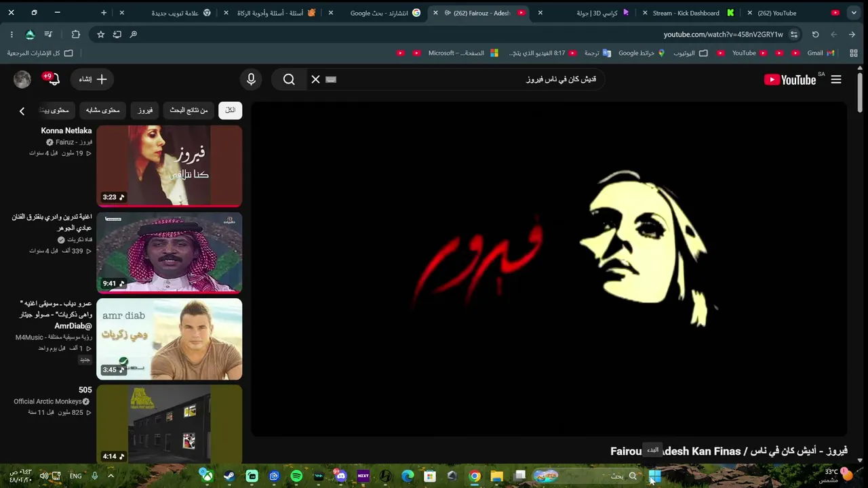Open the ترجمة bookmark
The image size is (868, 488).
[x=597, y=53]
